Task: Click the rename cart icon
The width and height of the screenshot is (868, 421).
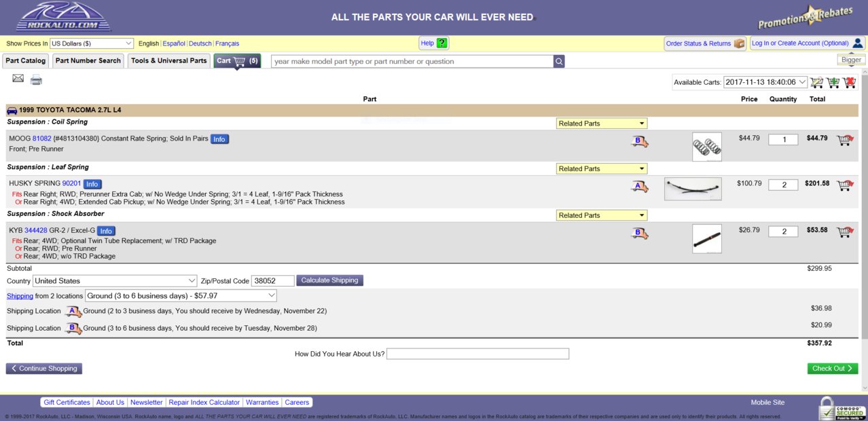Action: click(x=817, y=82)
